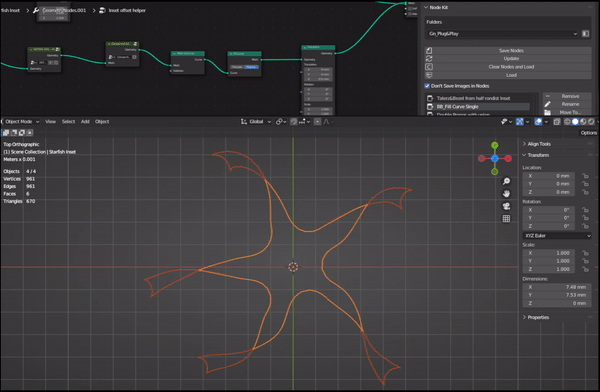Image resolution: width=600 pixels, height=392 pixels.
Task: Select the intersect-selection mode icon
Action: (29, 133)
